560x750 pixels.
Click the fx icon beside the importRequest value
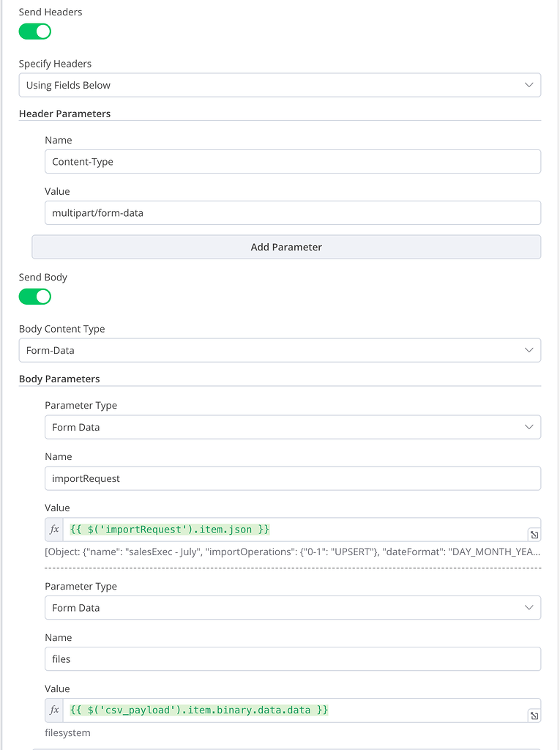(54, 529)
